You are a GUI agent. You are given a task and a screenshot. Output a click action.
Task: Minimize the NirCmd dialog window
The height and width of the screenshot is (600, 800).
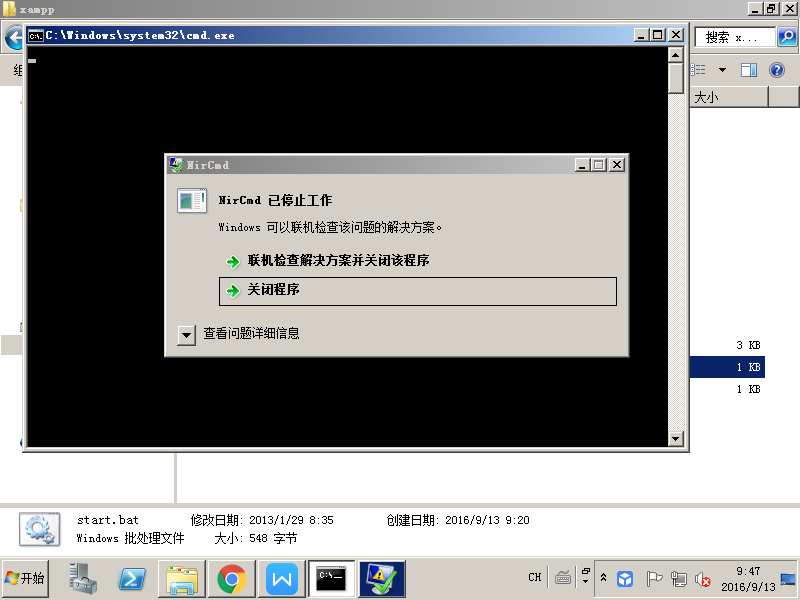(x=582, y=165)
